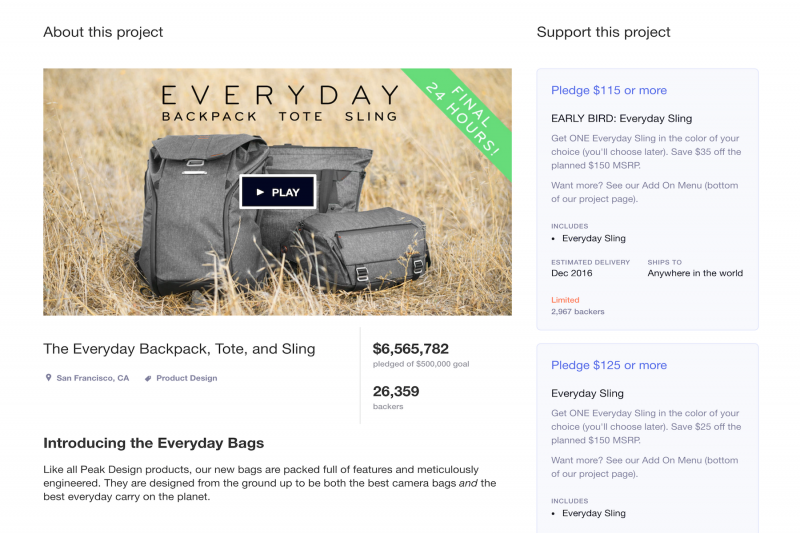Click the About this project heading
Viewport: 800px width, 533px height.
[x=103, y=32]
